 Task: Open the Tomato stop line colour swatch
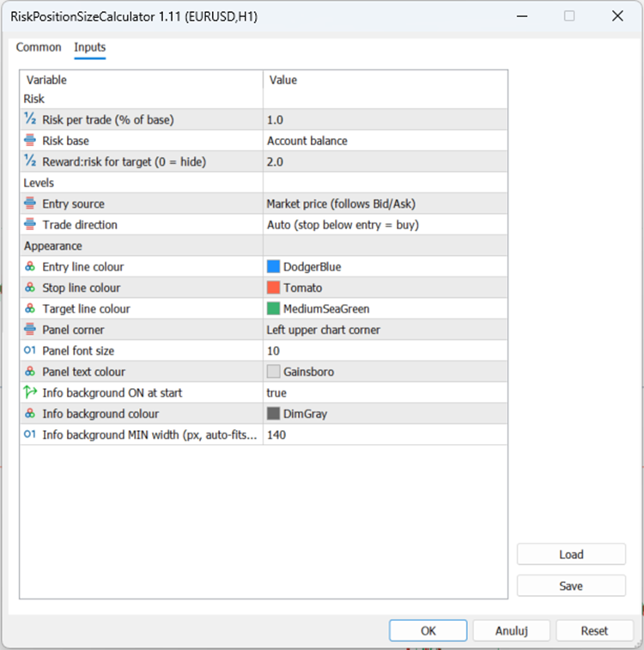pyautogui.click(x=274, y=288)
